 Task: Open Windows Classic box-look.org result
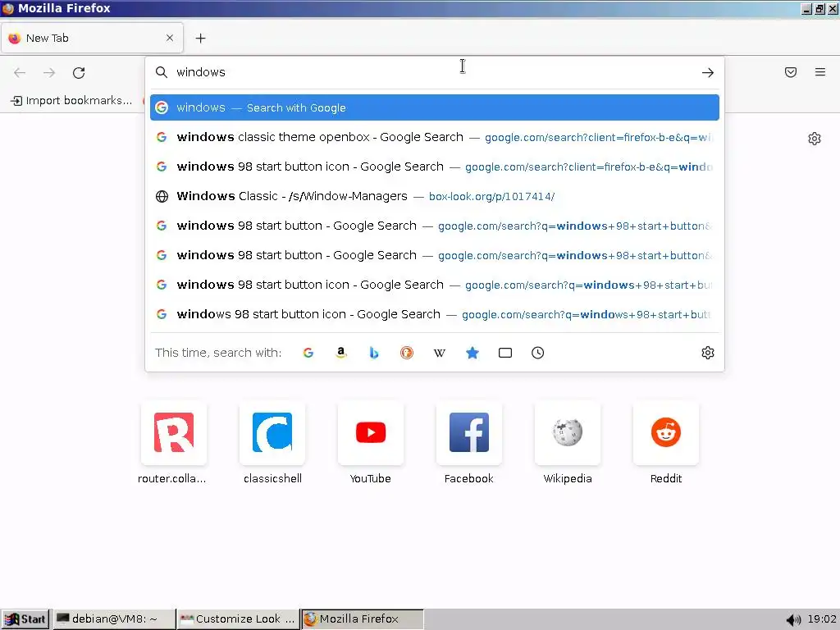point(435,196)
